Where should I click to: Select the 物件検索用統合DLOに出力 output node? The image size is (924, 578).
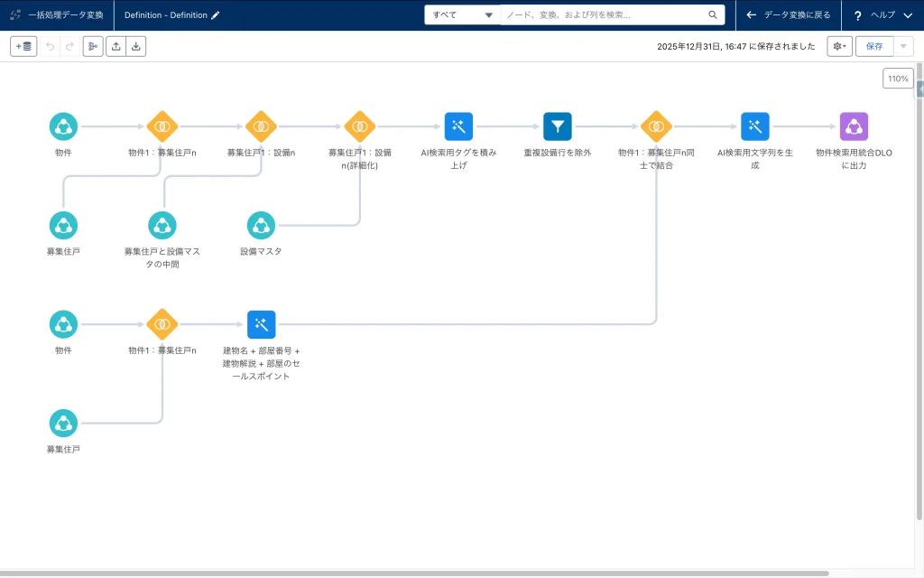853,126
